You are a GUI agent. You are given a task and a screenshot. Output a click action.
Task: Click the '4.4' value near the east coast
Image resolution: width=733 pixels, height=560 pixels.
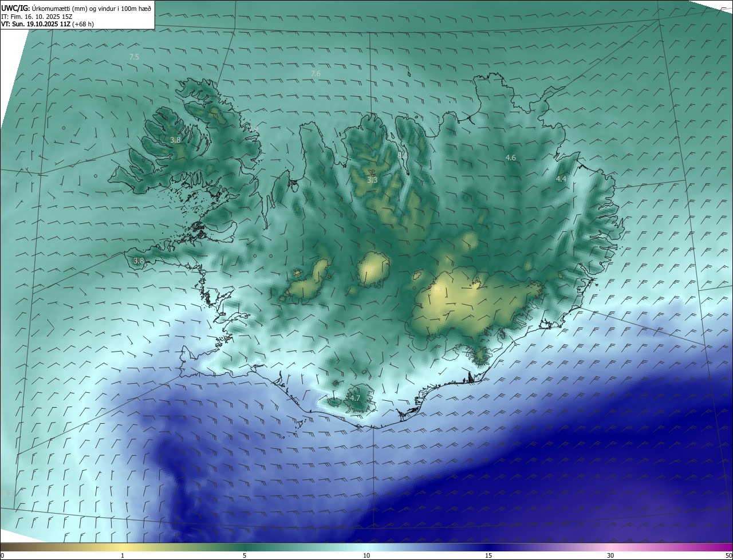coord(561,179)
